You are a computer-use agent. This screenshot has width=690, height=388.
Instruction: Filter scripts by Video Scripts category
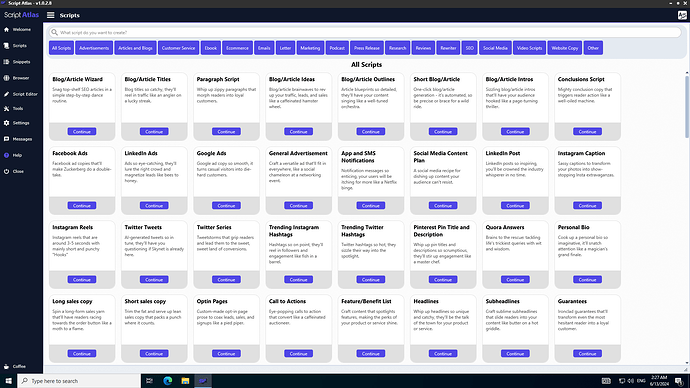(529, 48)
